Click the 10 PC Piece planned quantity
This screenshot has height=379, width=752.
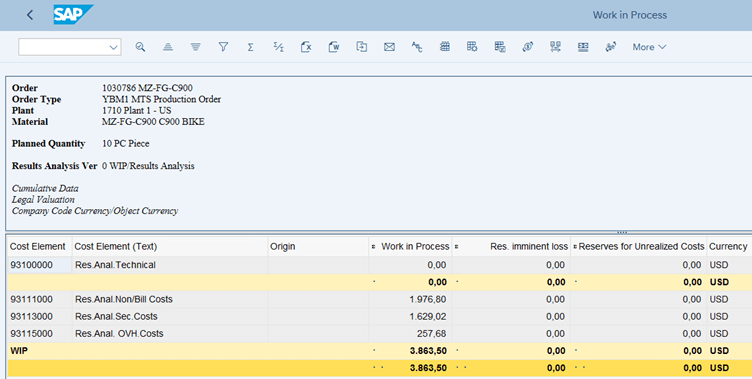126,143
